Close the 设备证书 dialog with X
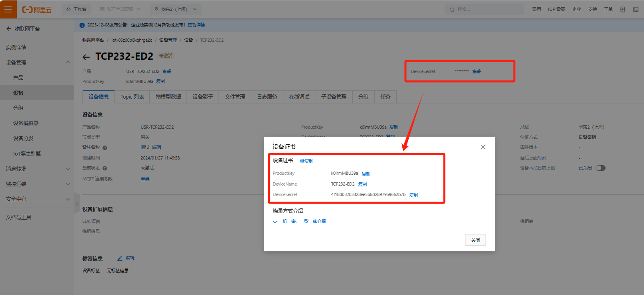This screenshot has width=644, height=295. click(x=483, y=147)
